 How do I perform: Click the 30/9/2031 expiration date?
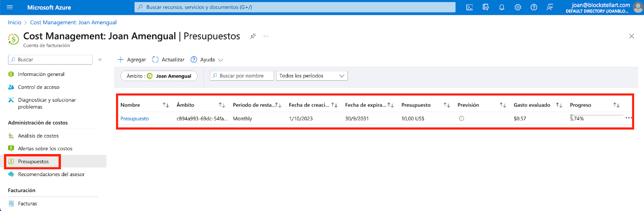[x=357, y=119]
